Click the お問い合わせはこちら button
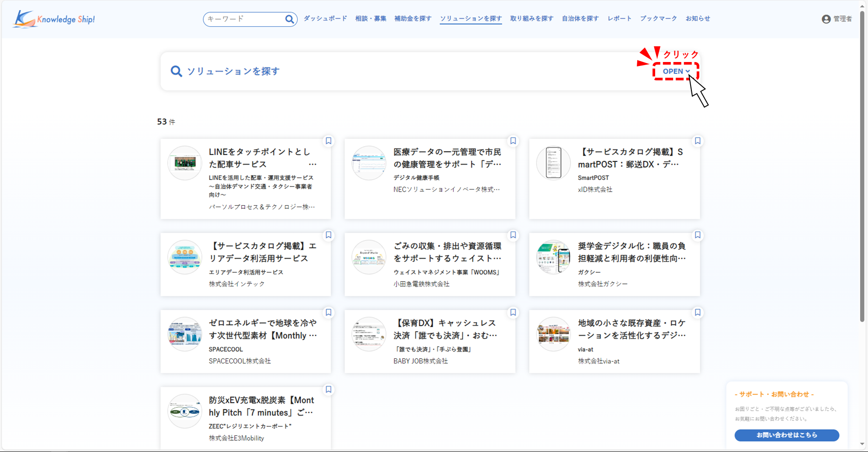Viewport: 868px width, 452px height. pyautogui.click(x=787, y=435)
